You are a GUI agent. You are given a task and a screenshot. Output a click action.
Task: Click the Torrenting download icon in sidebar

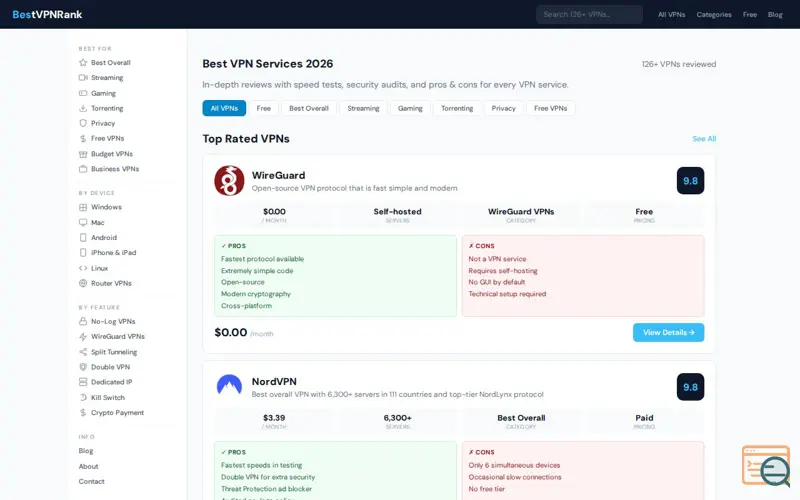coord(83,108)
